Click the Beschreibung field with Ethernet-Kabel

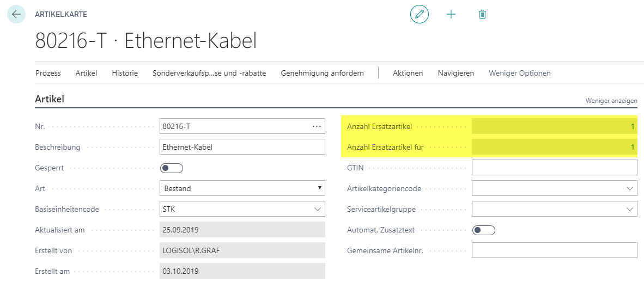pyautogui.click(x=242, y=147)
